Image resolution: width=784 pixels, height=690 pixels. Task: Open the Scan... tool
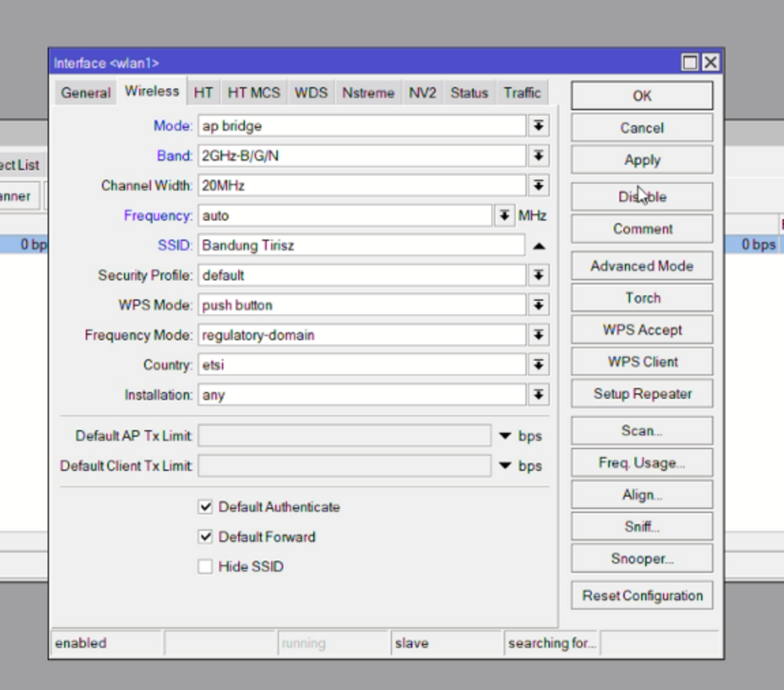click(x=642, y=430)
